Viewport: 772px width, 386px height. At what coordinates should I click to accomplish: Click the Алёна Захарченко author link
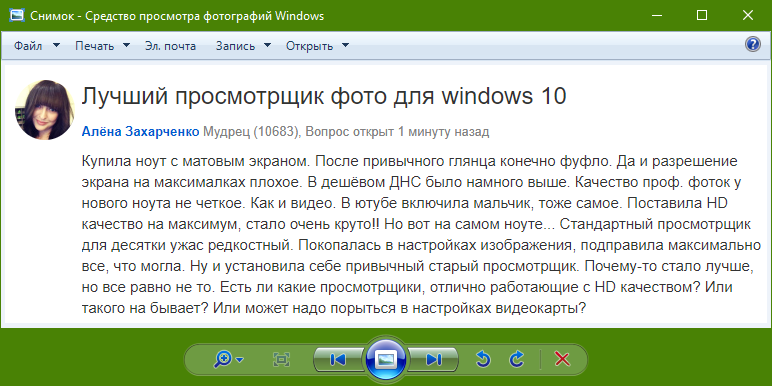click(x=140, y=132)
